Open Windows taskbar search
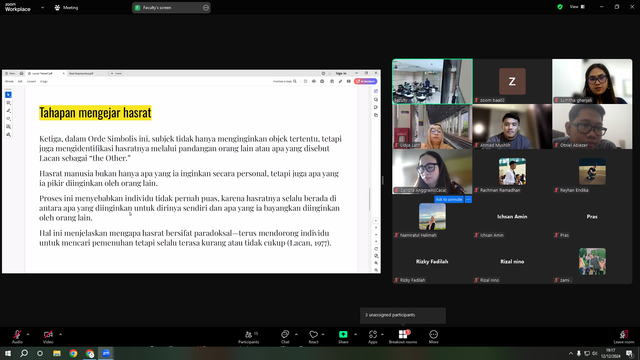 pyautogui.click(x=24, y=353)
